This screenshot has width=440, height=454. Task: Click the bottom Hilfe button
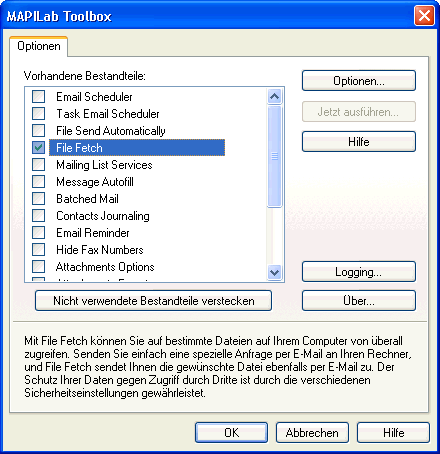[393, 433]
